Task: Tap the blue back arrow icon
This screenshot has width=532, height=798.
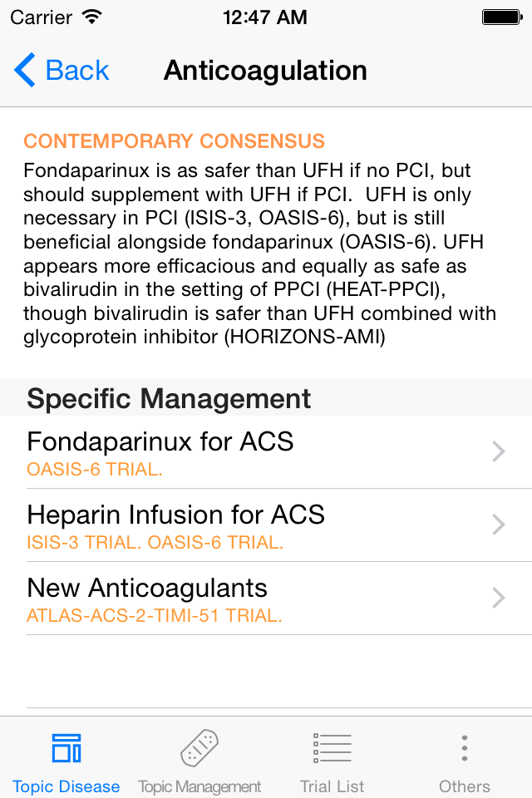Action: pyautogui.click(x=24, y=70)
